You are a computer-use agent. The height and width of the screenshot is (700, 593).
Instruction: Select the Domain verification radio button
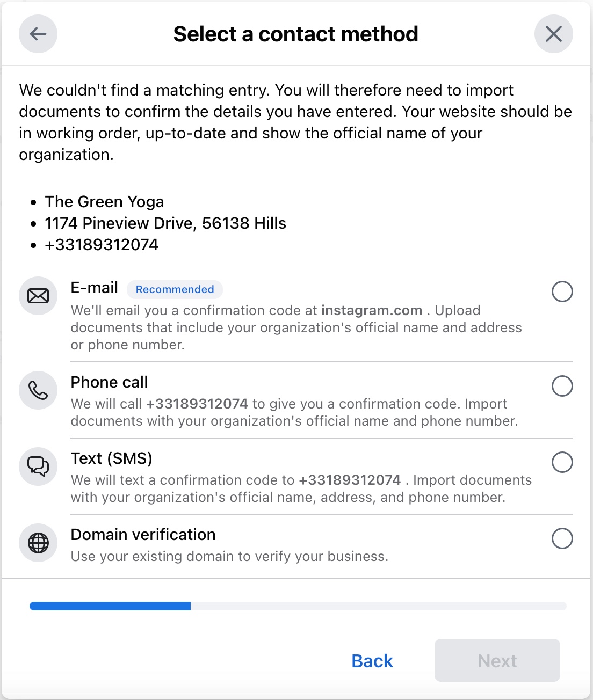pyautogui.click(x=562, y=538)
